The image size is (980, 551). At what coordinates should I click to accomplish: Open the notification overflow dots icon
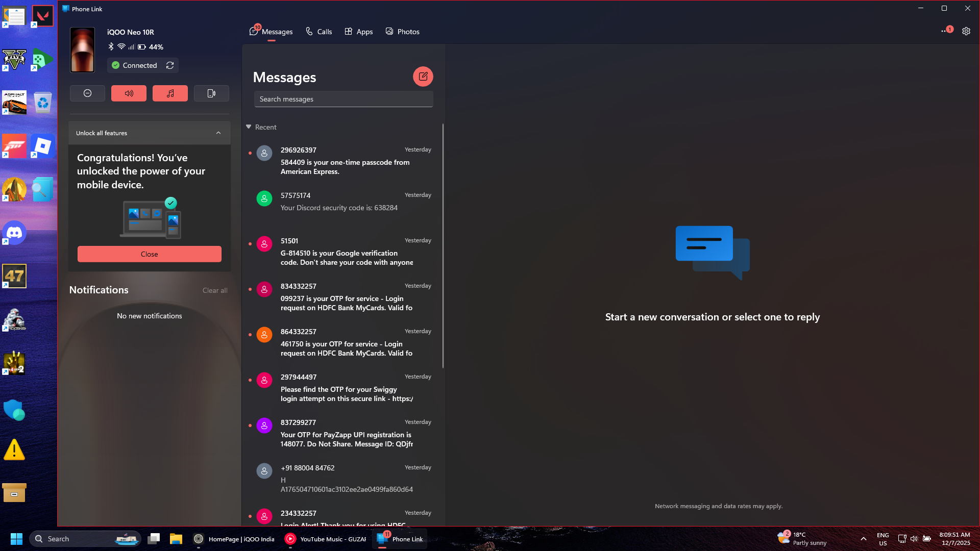pos(945,31)
